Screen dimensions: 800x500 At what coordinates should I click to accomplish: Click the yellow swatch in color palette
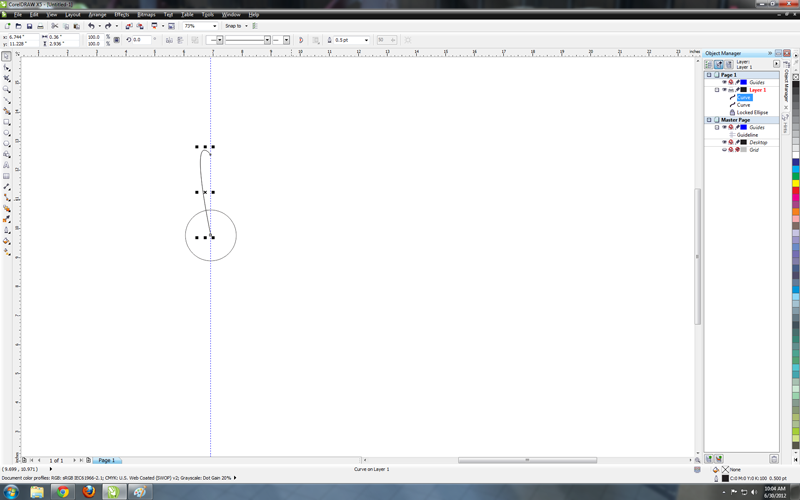[795, 184]
